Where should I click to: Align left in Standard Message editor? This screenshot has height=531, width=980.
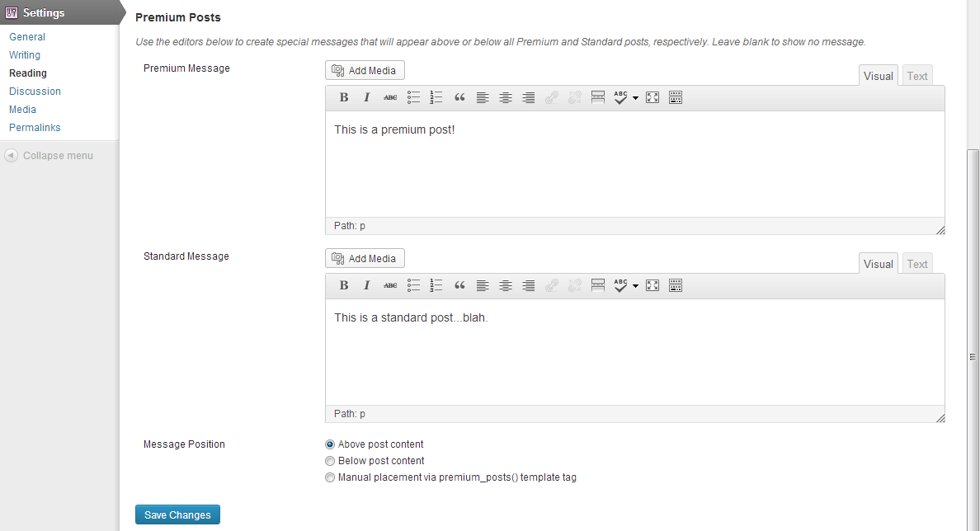click(483, 285)
